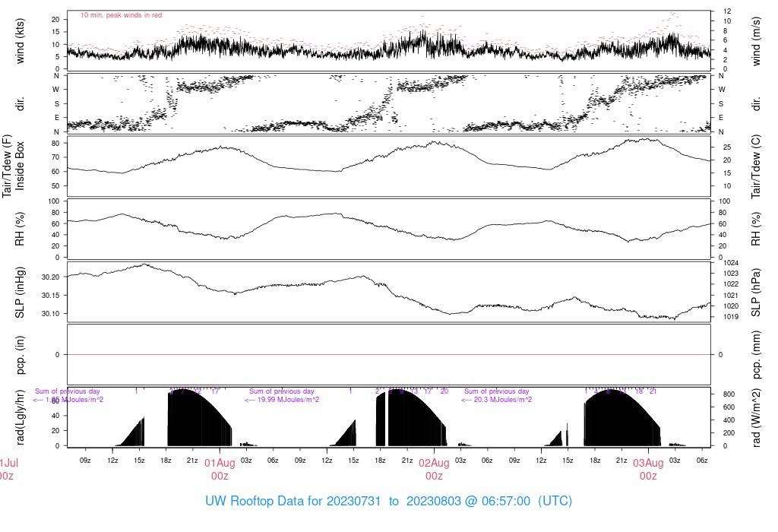
Task: Click the '800' tick on rad (W/m^2) axis
Action: click(729, 394)
